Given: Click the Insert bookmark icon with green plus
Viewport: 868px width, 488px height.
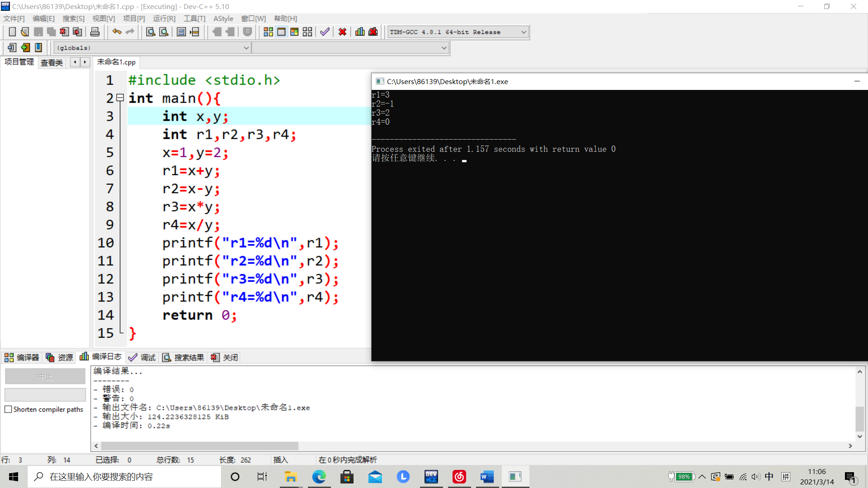Looking at the screenshot, I should 25,47.
